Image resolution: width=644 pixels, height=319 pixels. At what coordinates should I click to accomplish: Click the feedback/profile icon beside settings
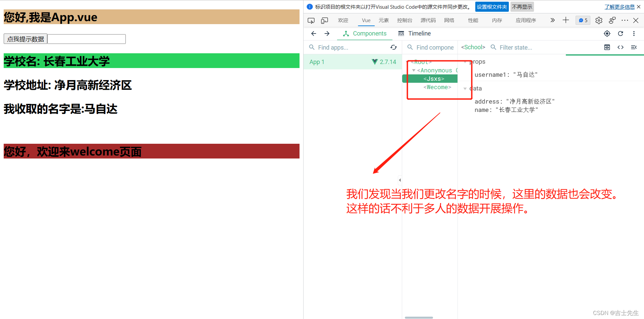click(612, 20)
